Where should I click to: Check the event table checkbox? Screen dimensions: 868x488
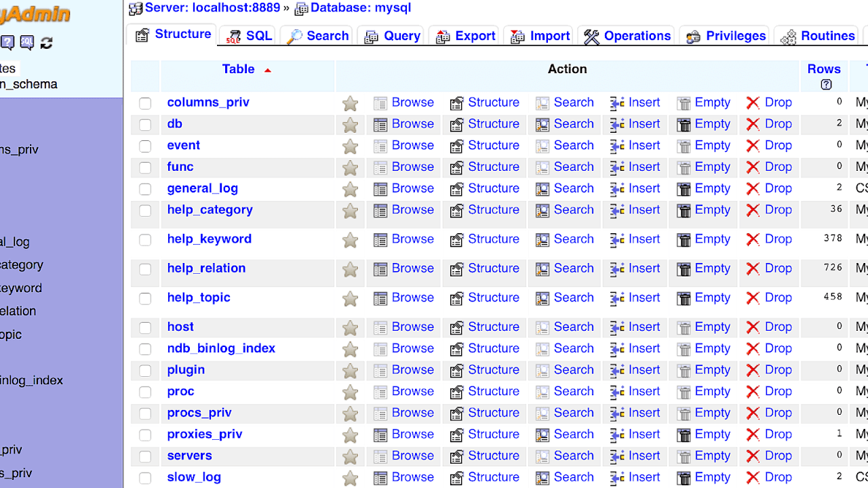coord(145,146)
